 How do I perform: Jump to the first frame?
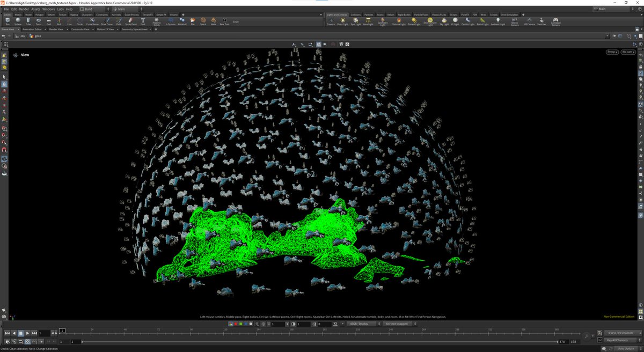pos(7,333)
